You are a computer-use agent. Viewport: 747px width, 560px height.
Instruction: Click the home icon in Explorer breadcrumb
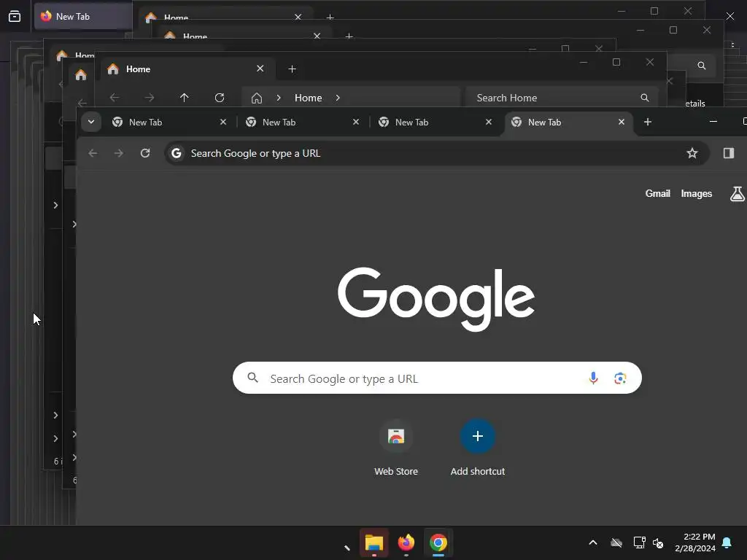pyautogui.click(x=257, y=98)
